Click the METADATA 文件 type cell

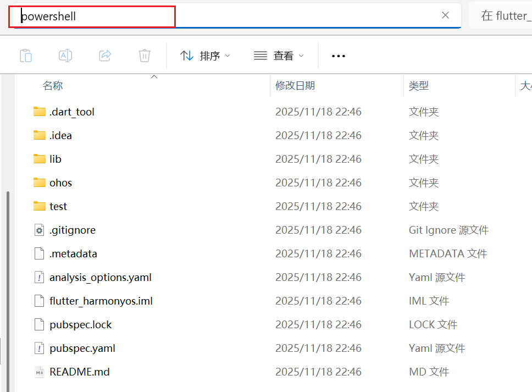click(x=448, y=253)
